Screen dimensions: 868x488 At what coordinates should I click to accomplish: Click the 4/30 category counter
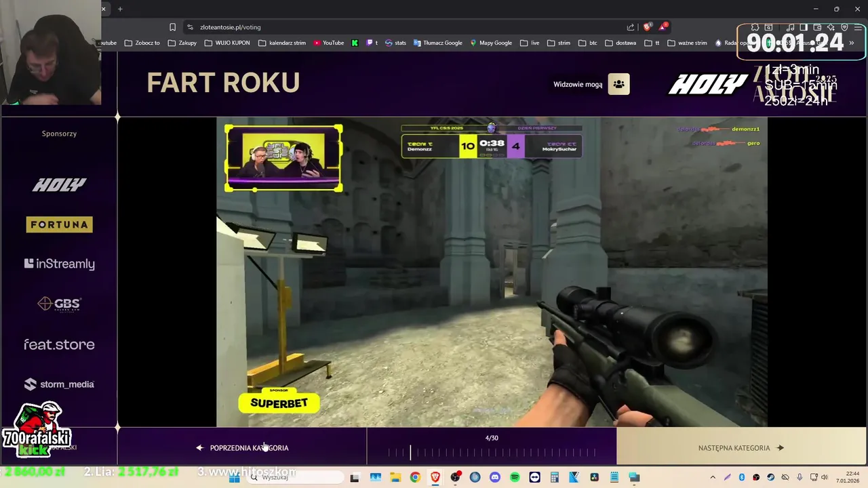click(x=492, y=438)
